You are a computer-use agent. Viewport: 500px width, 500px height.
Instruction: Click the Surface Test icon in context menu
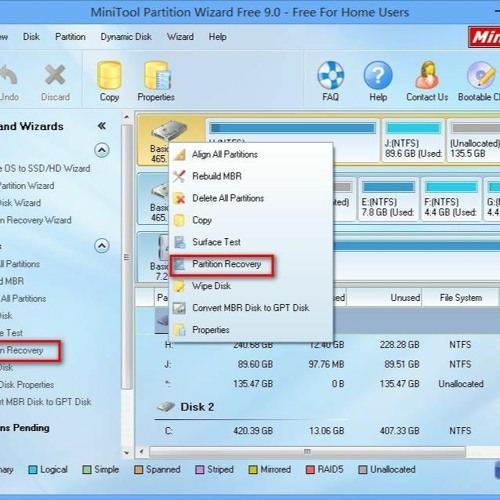[x=180, y=242]
